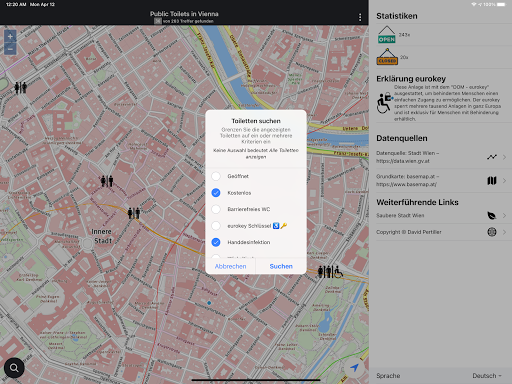Screen dimensions: 512x384
Task: Click the Toiletten suchen dialog title
Action: pos(256,121)
